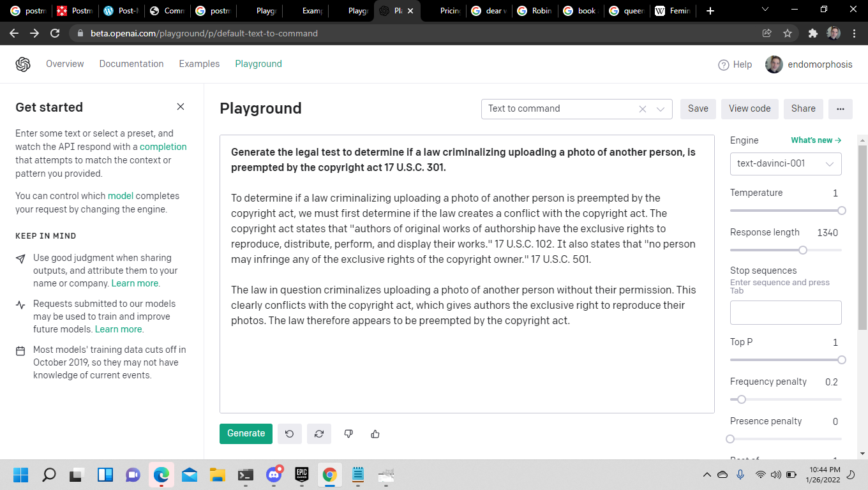Open Microsoft Edge from the taskbar
The height and width of the screenshot is (490, 868).
[161, 475]
